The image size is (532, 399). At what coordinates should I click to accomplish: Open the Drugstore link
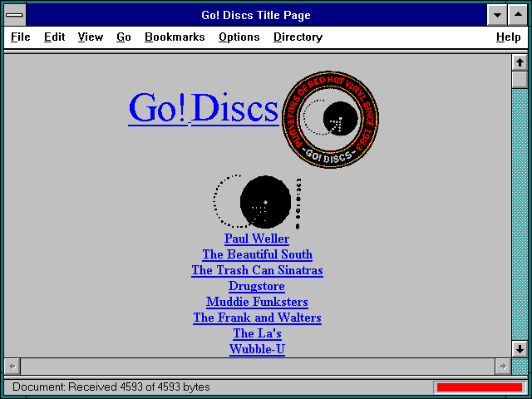click(257, 286)
